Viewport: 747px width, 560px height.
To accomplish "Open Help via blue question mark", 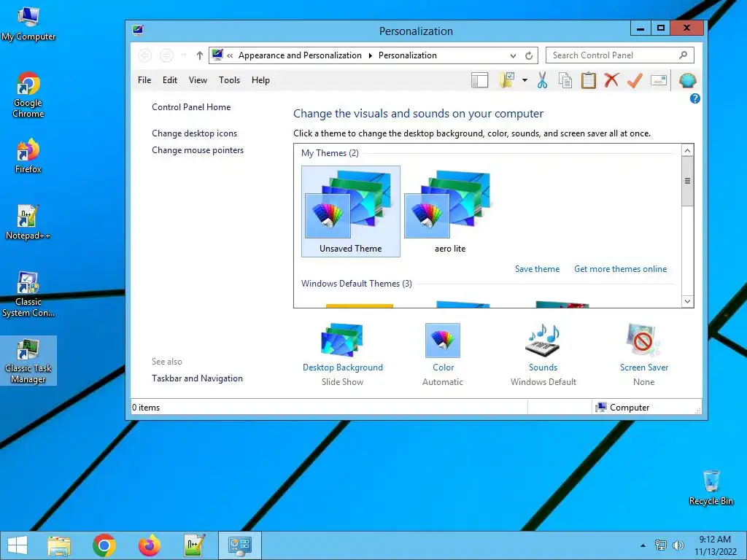I will pyautogui.click(x=694, y=98).
